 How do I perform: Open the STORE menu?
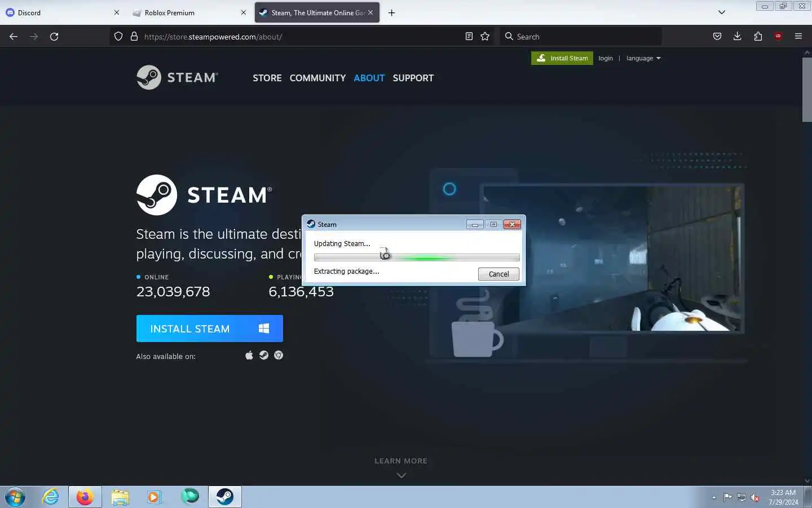pos(267,78)
